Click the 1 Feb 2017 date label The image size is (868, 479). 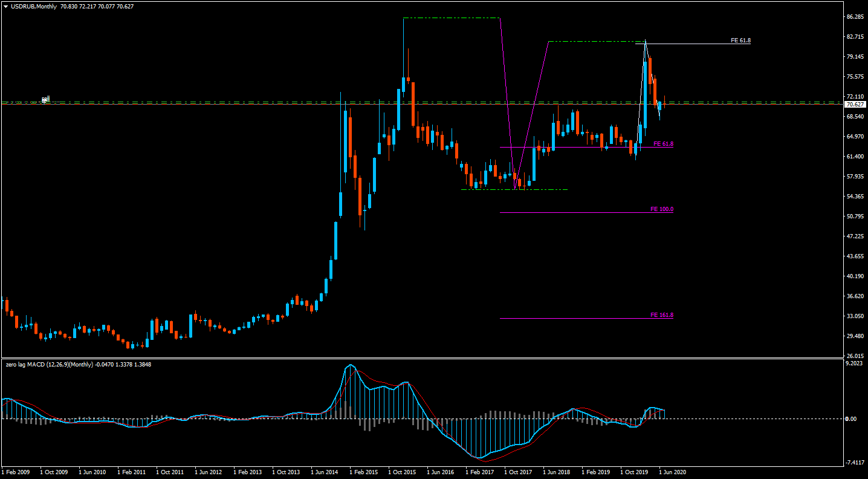[x=480, y=472]
